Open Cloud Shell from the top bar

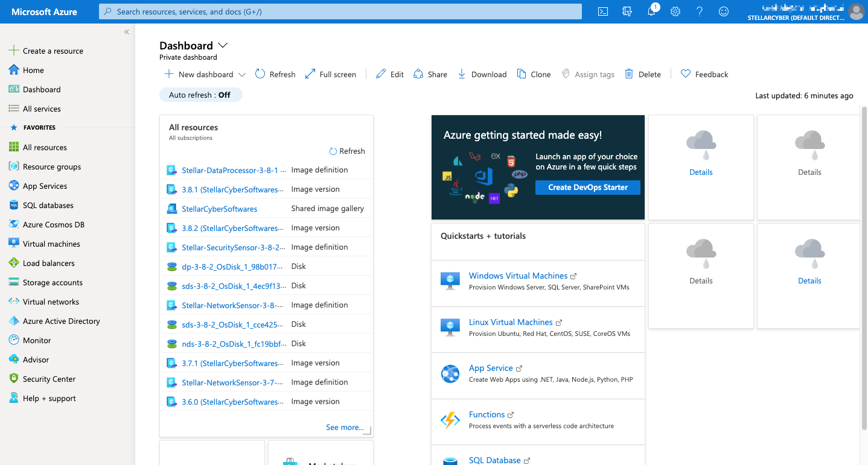coord(602,11)
